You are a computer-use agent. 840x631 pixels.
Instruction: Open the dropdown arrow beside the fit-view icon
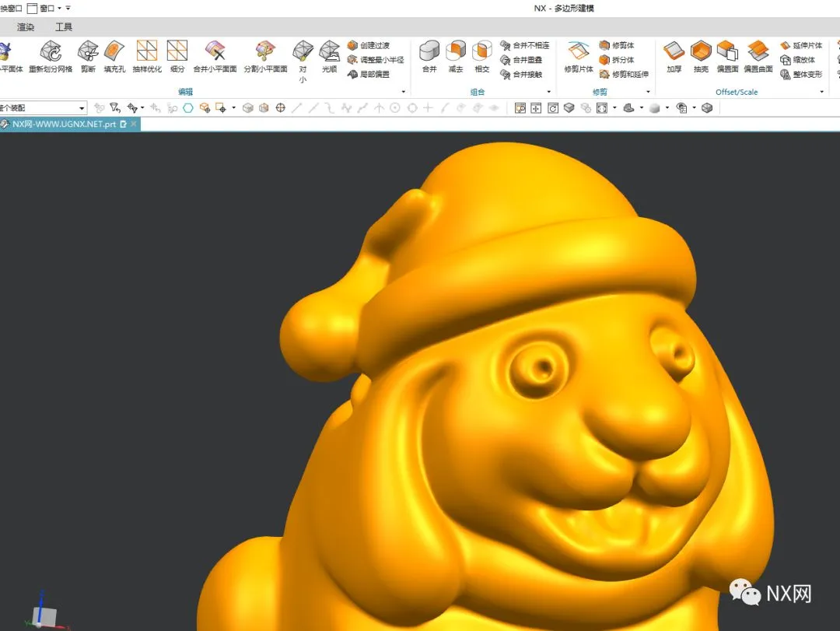pyautogui.click(x=614, y=108)
